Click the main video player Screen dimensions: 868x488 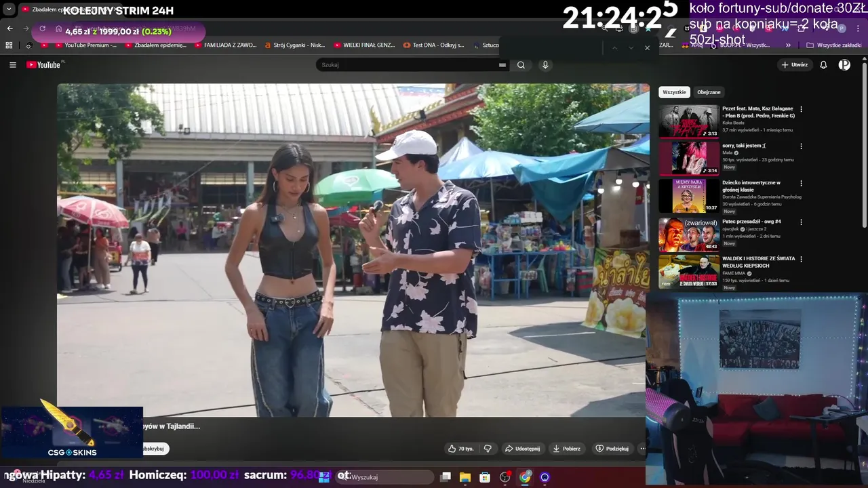click(353, 250)
